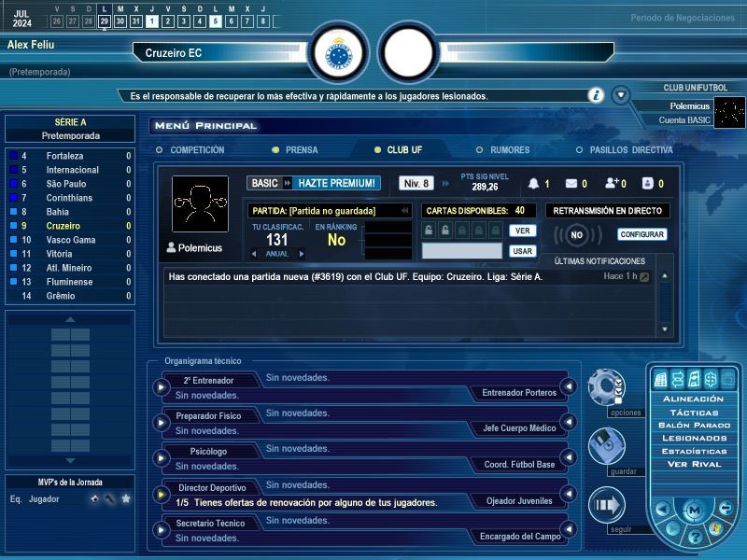Viewport: 747px width, 560px height.
Task: Expand Jefe Cuerpo Médico report
Action: point(569,422)
